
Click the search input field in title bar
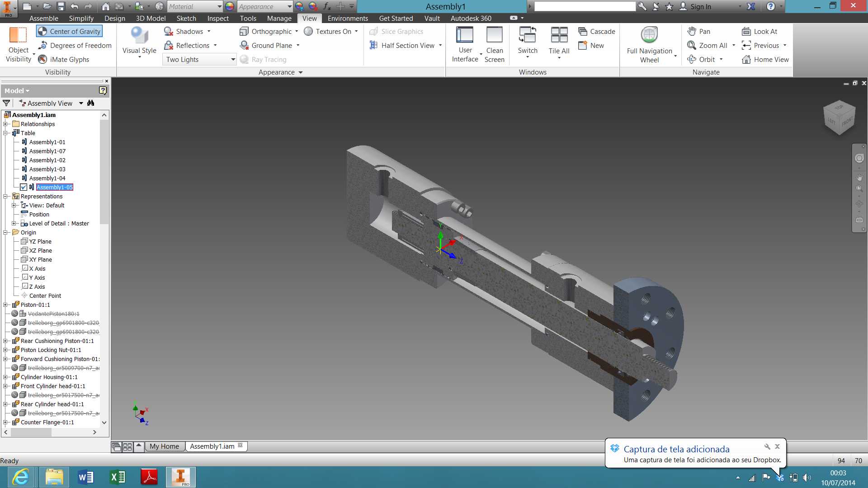click(585, 6)
